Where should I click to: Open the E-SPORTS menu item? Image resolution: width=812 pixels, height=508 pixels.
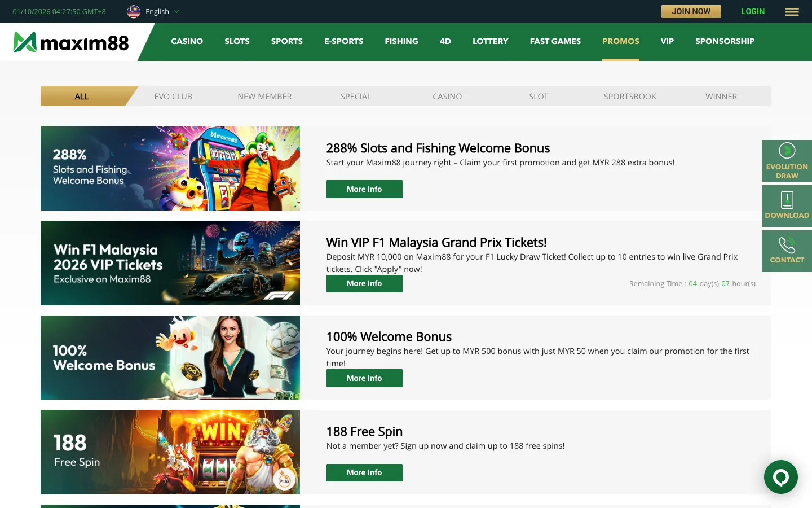[344, 41]
